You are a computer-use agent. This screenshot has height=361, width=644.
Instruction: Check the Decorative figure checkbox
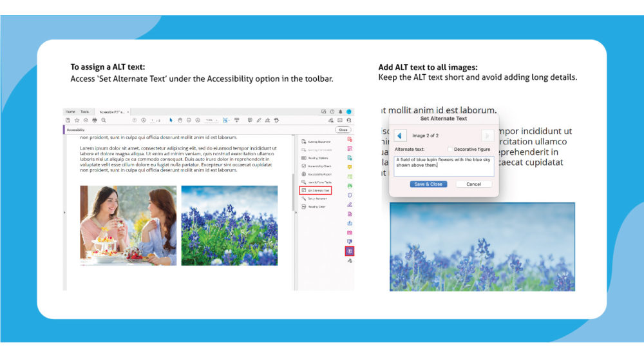coord(450,150)
